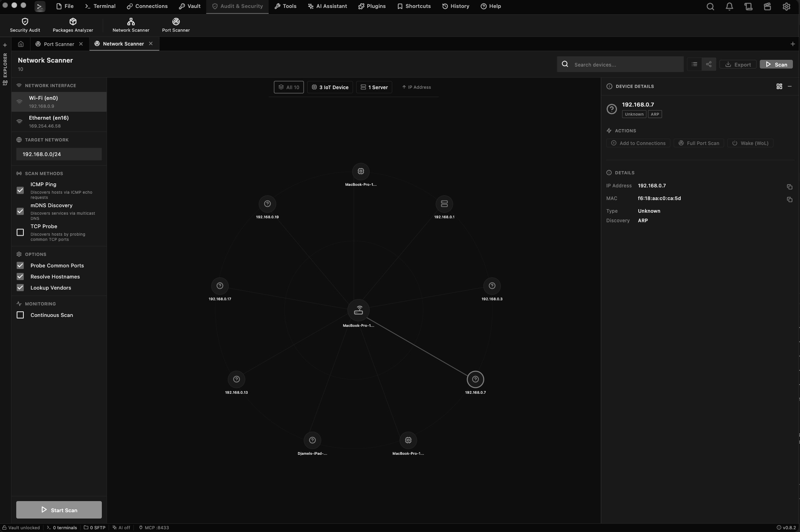Collapse the Device Details panel
Screen dimensions: 800x532
(790, 86)
